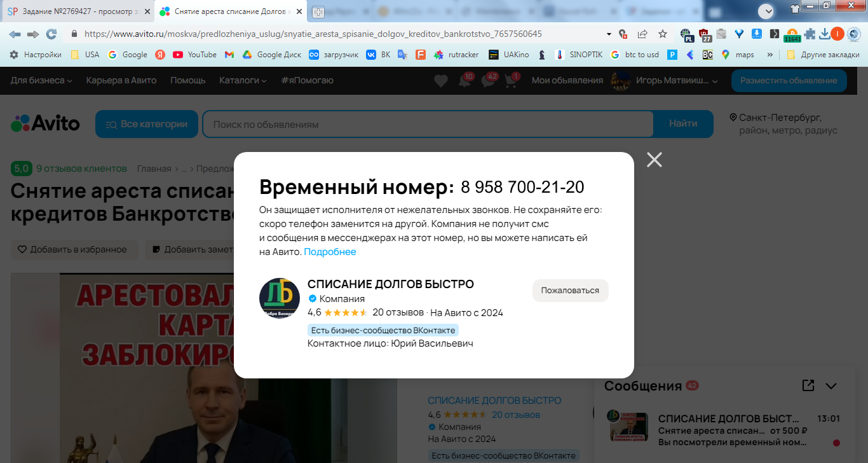This screenshot has width=868, height=463.
Task: Open Сообщения panel in new window icon
Action: 808,385
